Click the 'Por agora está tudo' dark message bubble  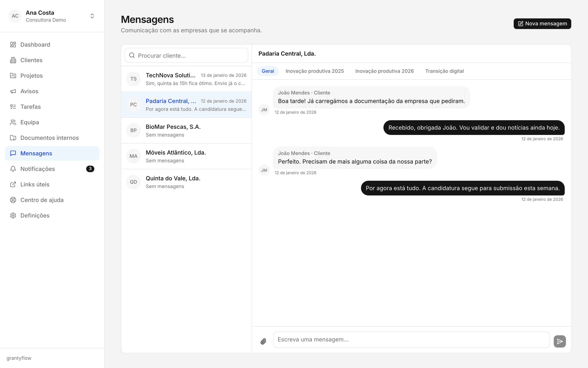463,188
